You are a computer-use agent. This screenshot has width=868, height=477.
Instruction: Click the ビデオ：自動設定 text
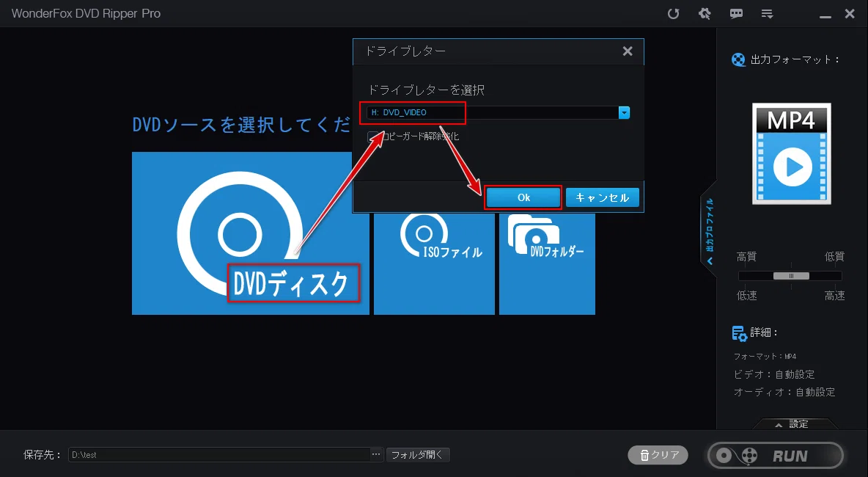coord(774,374)
